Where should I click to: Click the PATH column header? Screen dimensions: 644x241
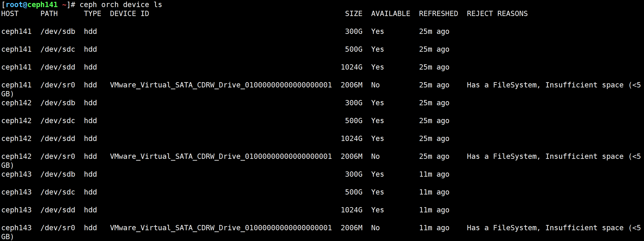click(x=49, y=14)
